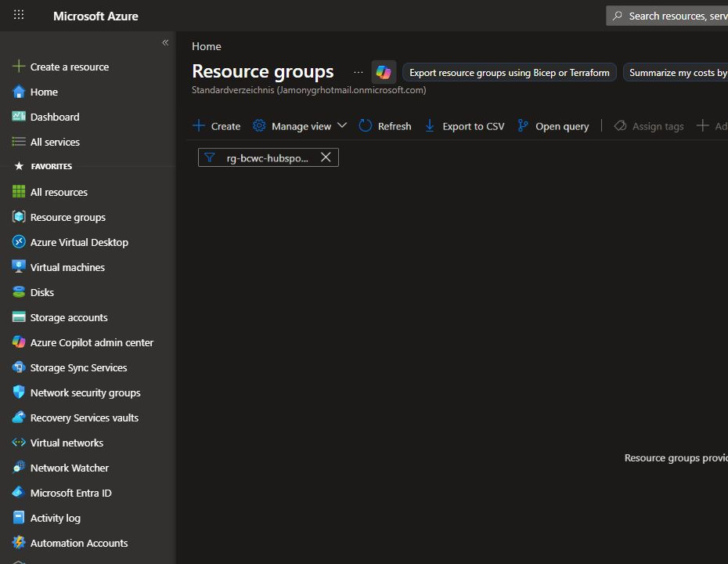Click Export resource groups using Bicep or Terraform
Screen dimensions: 728x564
(510, 73)
